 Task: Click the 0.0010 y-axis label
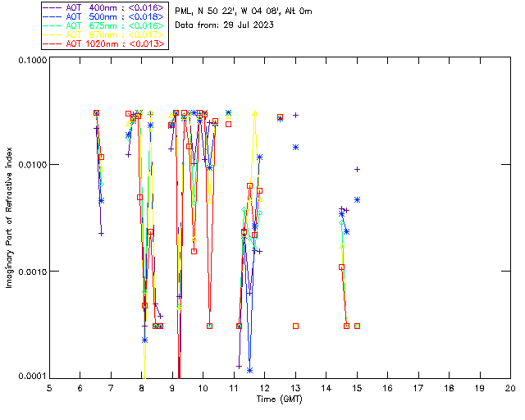[x=33, y=272]
